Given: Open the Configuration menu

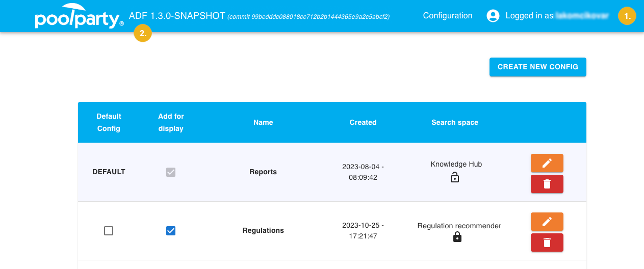Looking at the screenshot, I should click(x=447, y=16).
